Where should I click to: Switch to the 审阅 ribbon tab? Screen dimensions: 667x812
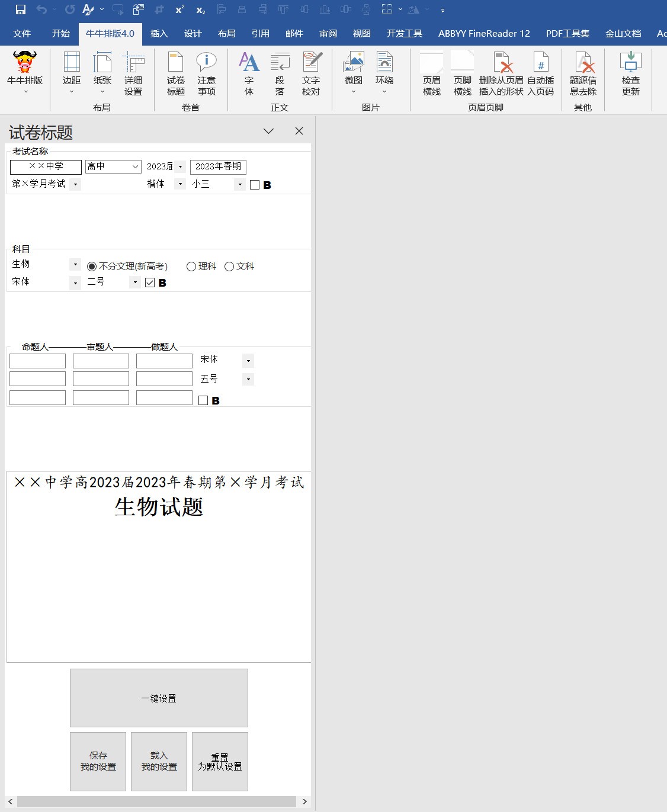tap(328, 34)
